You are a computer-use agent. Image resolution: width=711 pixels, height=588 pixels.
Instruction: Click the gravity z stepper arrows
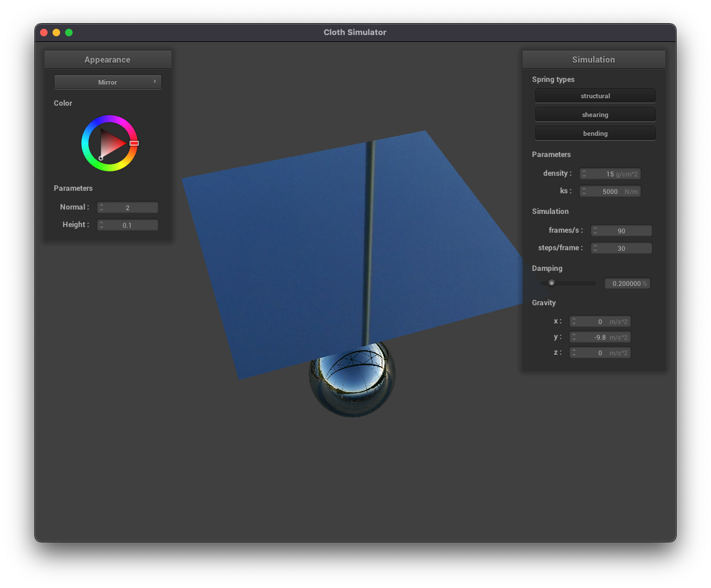pos(574,353)
